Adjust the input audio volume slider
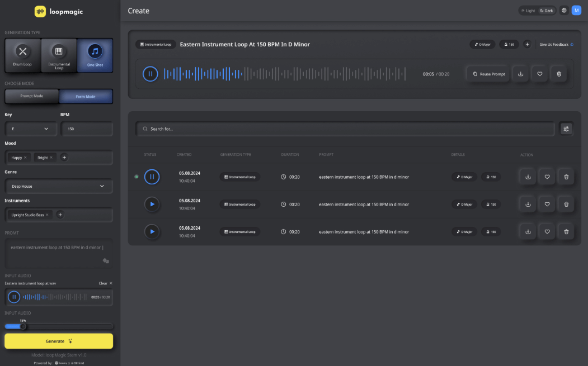This screenshot has height=366, width=588. (23, 326)
